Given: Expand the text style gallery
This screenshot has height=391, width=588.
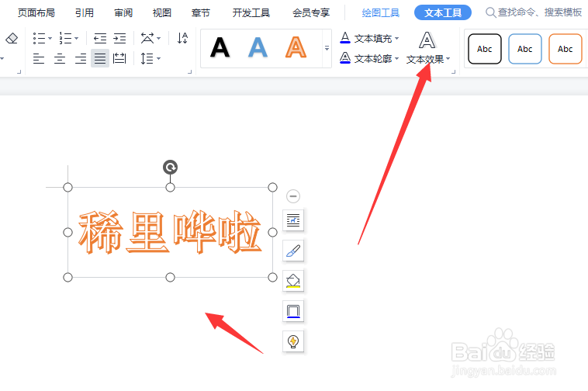Looking at the screenshot, I should [327, 48].
